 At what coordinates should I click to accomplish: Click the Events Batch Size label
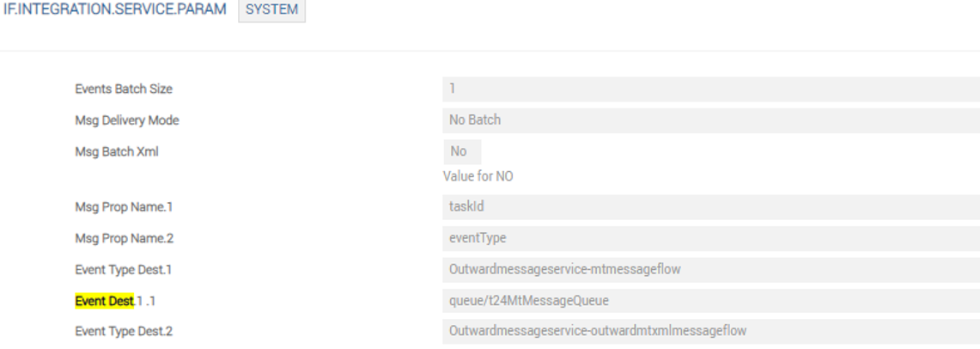(x=118, y=89)
